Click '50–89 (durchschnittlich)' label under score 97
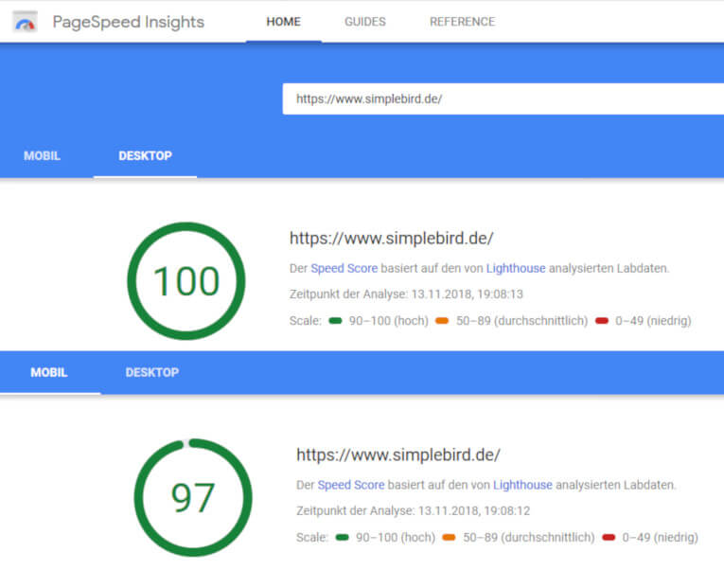This screenshot has width=724, height=588. pos(529,537)
